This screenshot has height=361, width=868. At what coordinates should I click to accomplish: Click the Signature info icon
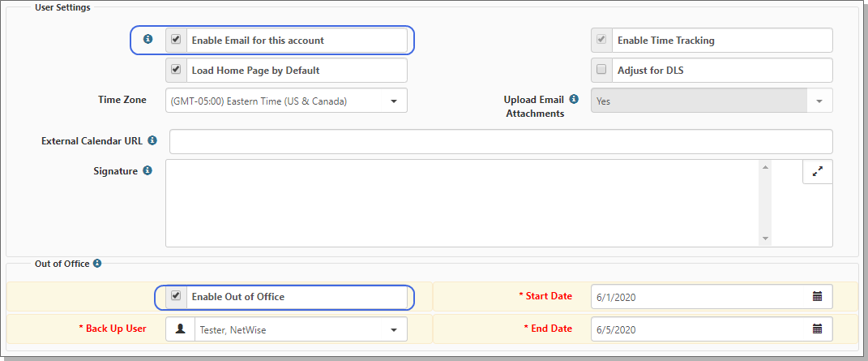148,170
